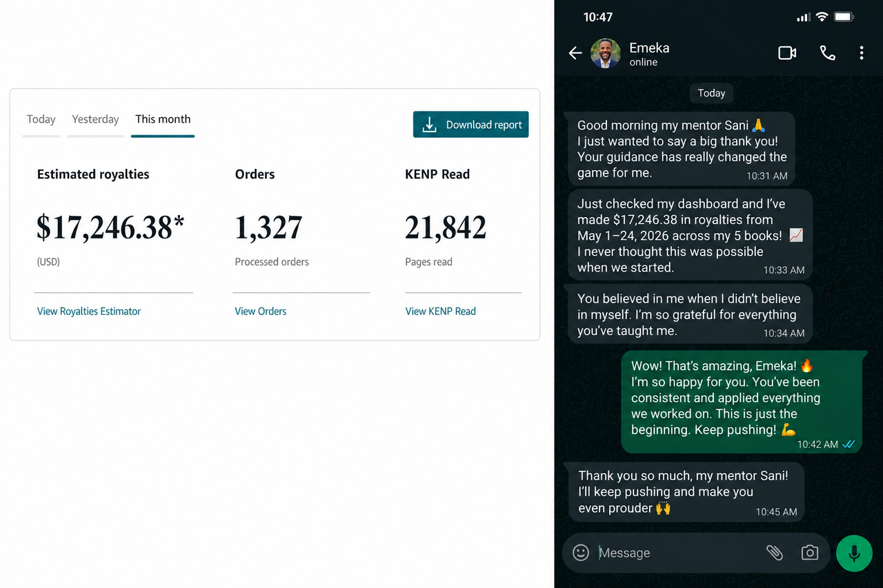Tap the You believed in me message
Viewport: 883px width, 588px height.
pyautogui.click(x=688, y=314)
